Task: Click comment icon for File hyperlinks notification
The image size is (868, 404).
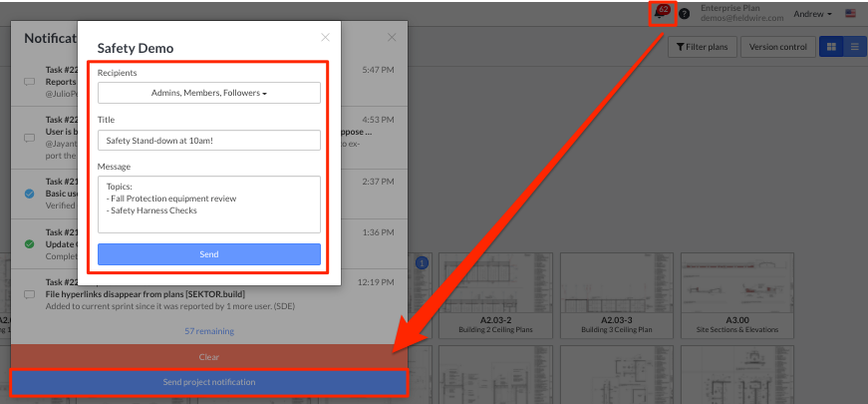Action: [x=29, y=294]
